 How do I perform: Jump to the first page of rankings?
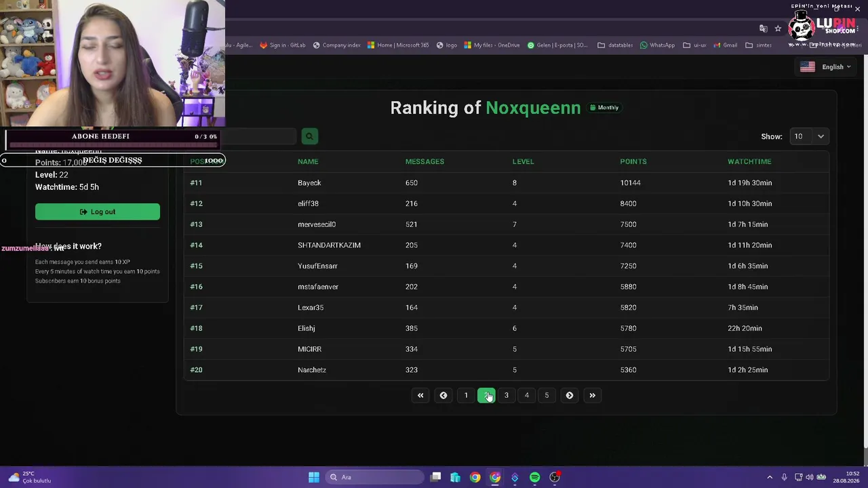click(x=420, y=395)
